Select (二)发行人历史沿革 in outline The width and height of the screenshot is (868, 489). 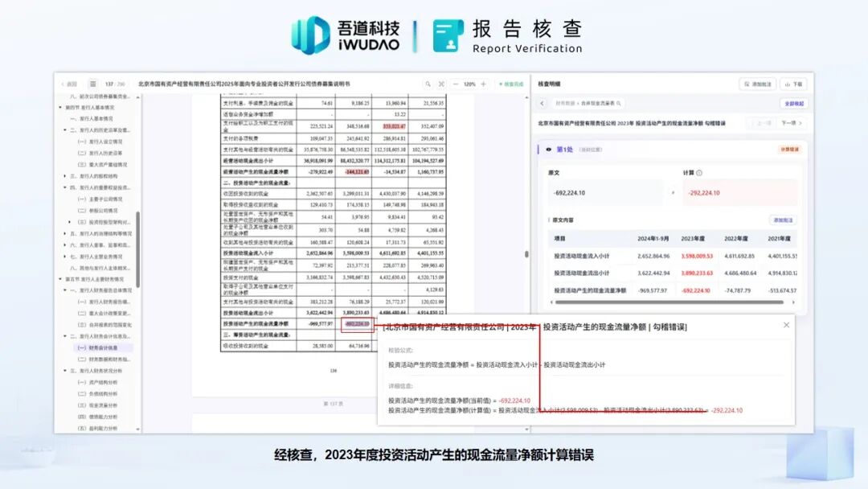[100, 154]
